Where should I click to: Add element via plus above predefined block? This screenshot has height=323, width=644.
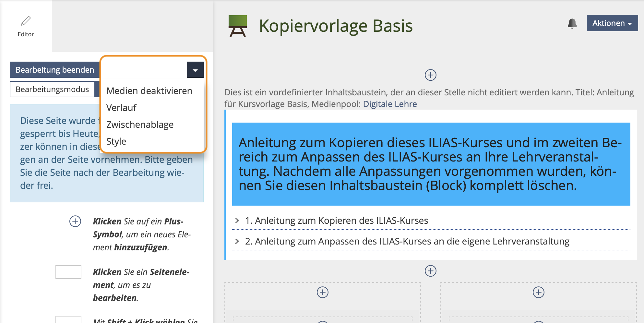click(431, 75)
